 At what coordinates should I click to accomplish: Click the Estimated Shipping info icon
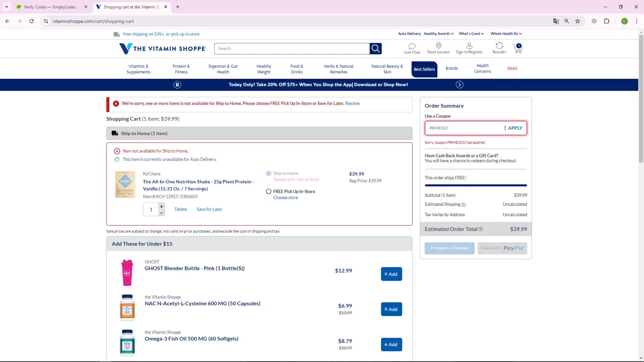(463, 205)
